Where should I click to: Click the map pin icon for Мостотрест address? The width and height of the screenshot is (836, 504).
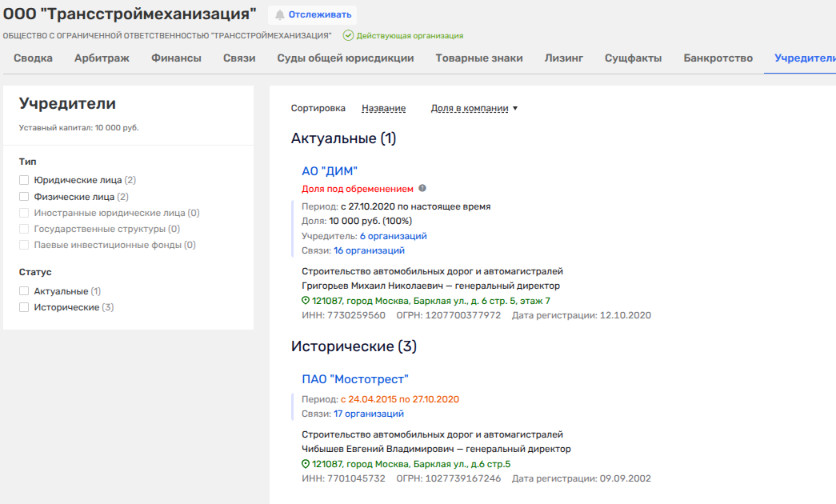point(306,464)
